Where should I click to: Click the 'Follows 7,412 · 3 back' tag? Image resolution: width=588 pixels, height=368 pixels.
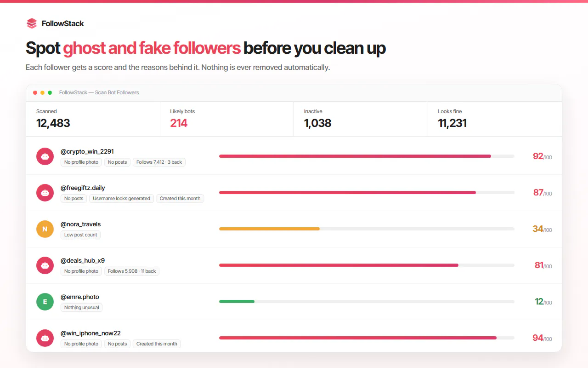pos(159,162)
